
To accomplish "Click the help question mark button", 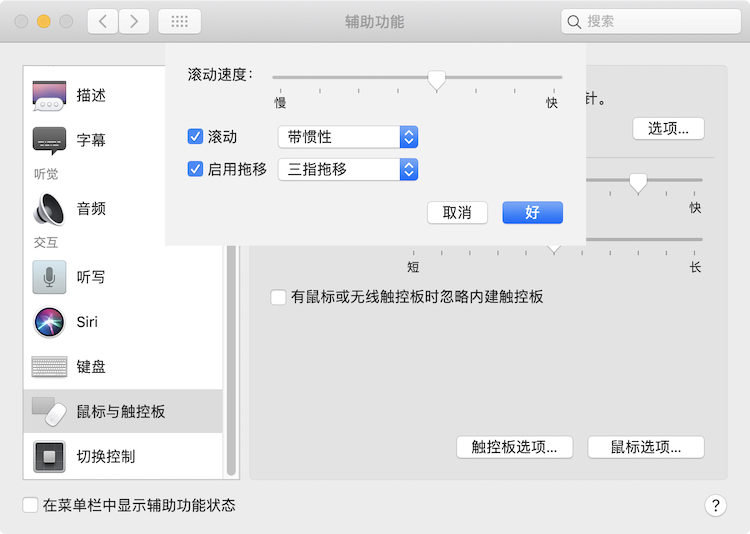I will 715,505.
